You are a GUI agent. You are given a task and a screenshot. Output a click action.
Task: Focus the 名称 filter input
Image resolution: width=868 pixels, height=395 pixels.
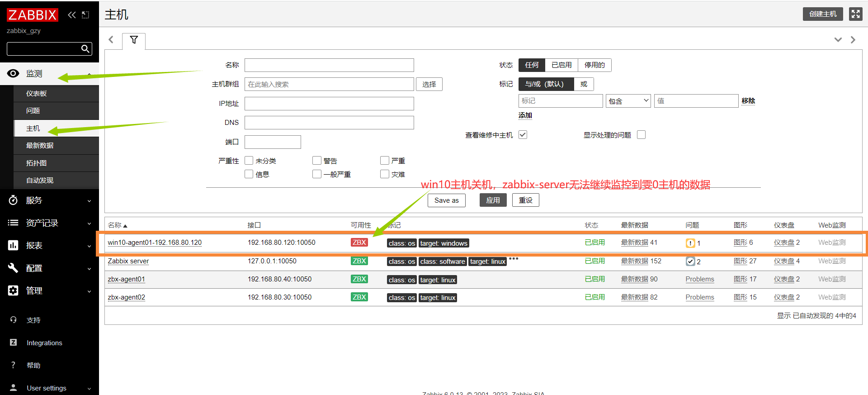pos(329,65)
